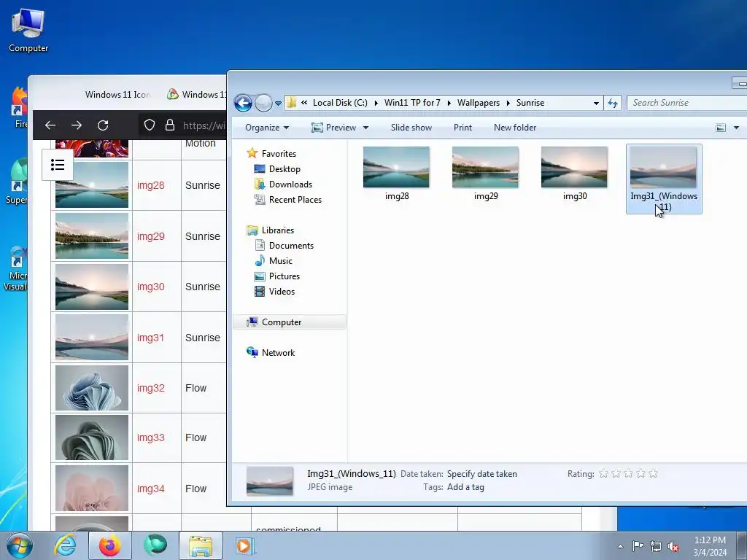Click Wallpapers breadcrumb in address bar
Image resolution: width=747 pixels, height=560 pixels.
[x=479, y=103]
